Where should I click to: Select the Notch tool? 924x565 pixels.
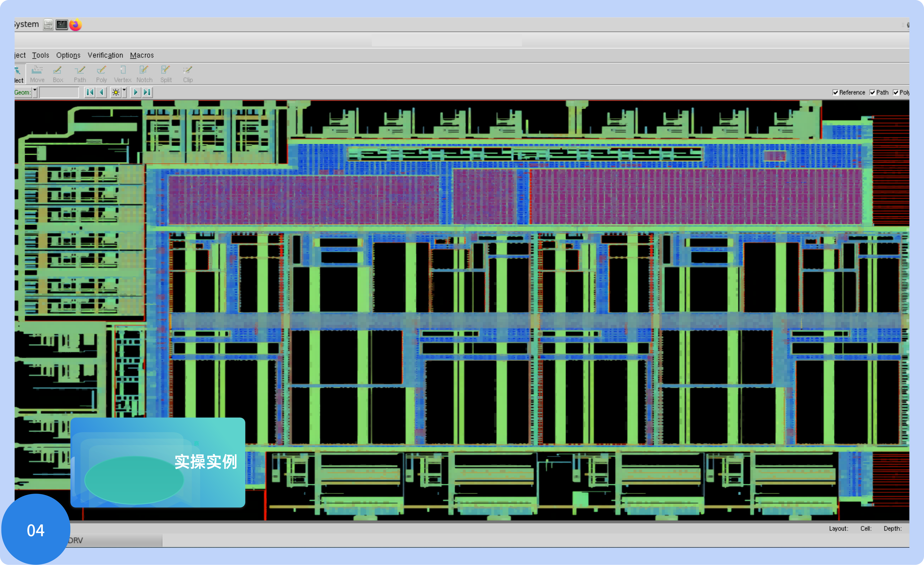coord(144,74)
